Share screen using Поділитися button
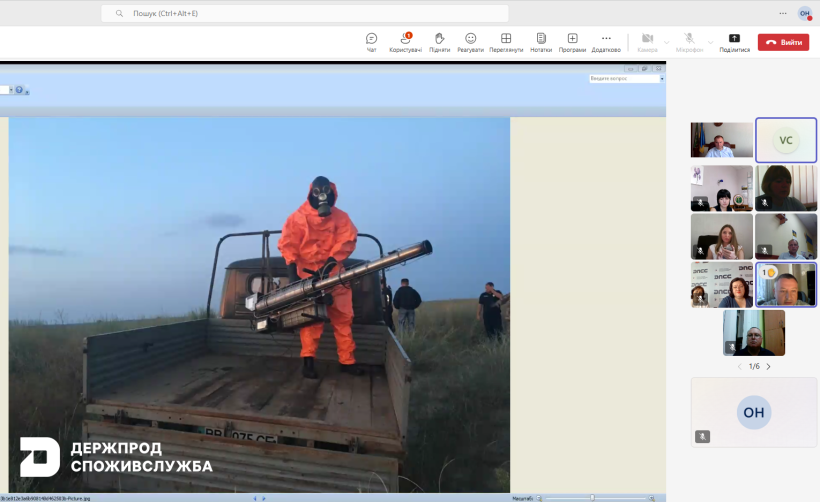Viewport: 820px width, 502px height. pyautogui.click(x=734, y=42)
